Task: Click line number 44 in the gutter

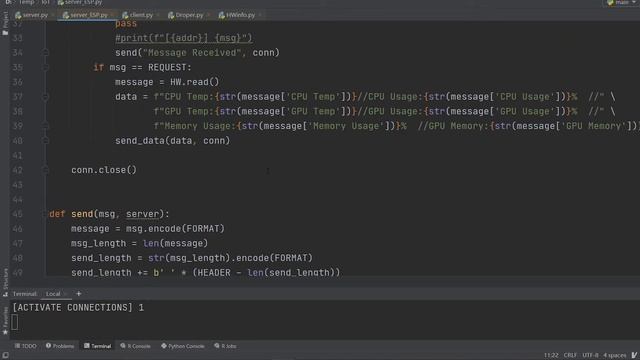Action: click(18, 200)
